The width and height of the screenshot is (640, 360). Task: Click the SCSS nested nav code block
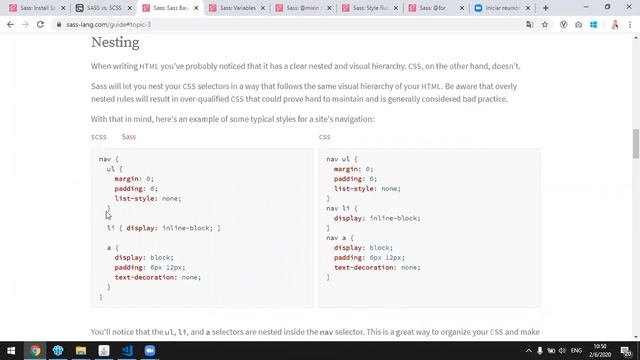202,228
